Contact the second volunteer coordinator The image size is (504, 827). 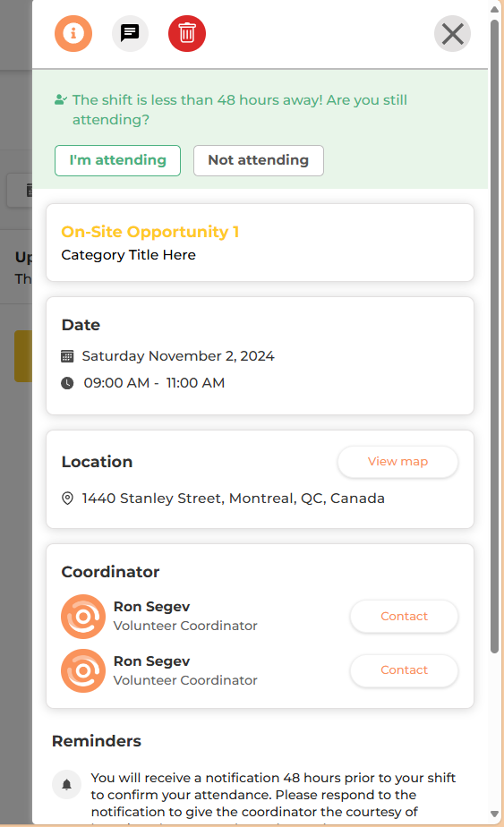click(x=404, y=669)
